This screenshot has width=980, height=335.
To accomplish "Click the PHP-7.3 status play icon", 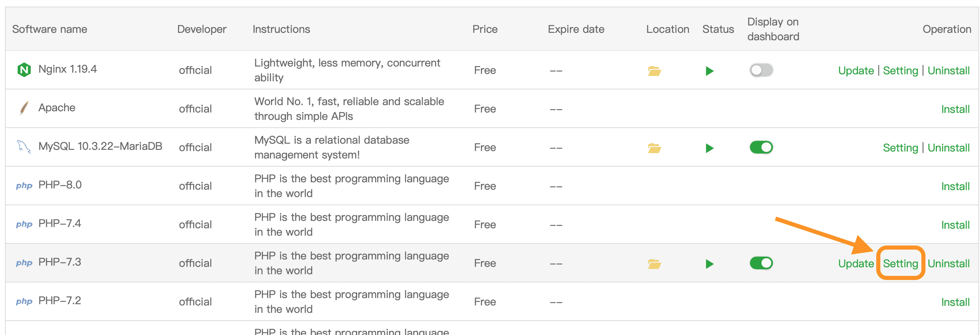I will click(709, 264).
